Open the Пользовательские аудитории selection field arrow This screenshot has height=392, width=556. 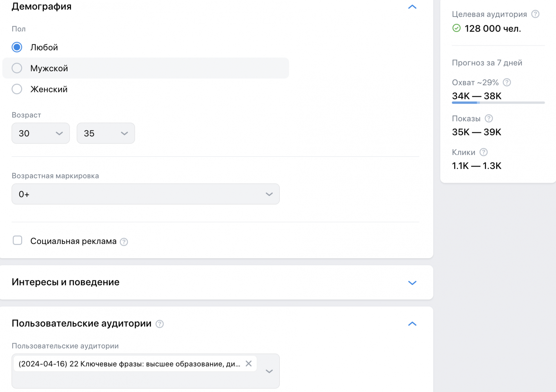coord(269,371)
